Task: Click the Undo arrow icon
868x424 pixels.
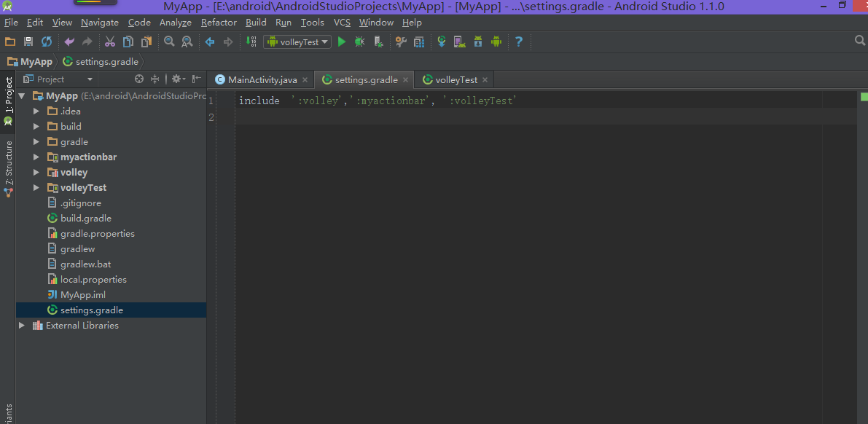Action: [69, 42]
